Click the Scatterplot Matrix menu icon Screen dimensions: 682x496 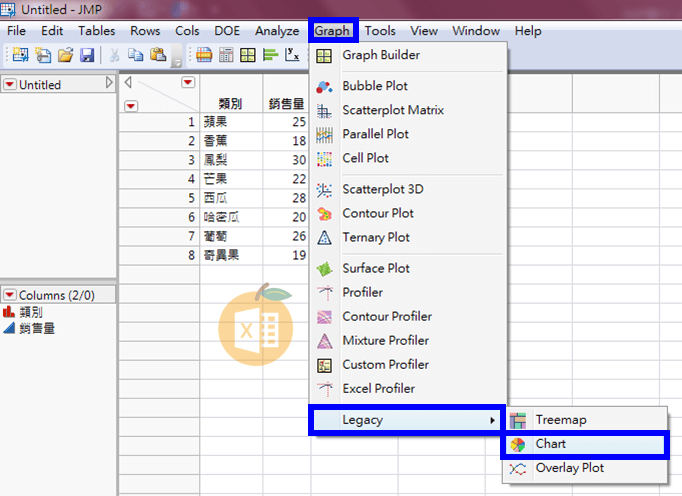324,111
